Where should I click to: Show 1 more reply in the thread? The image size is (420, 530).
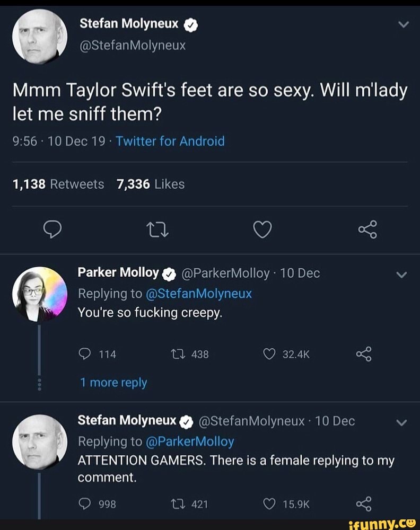[x=113, y=382]
